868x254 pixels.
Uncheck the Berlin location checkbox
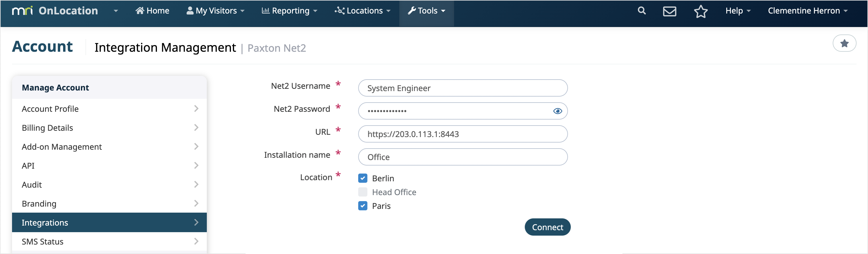point(363,178)
